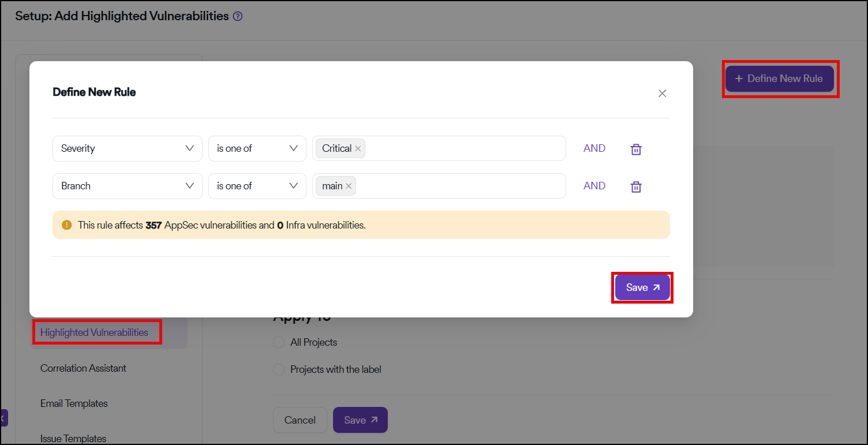Remove the main tag from the Branch values
Image resolution: width=868 pixels, height=445 pixels.
tap(349, 186)
